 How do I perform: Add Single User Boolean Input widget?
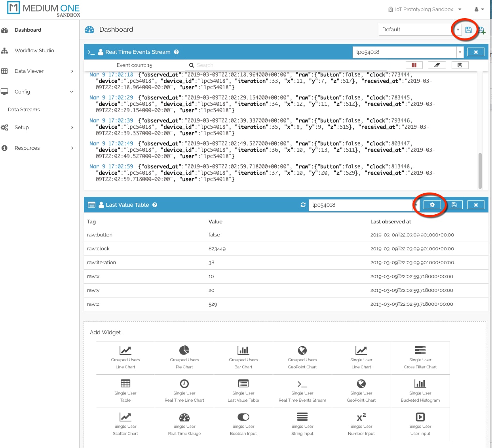243,424
